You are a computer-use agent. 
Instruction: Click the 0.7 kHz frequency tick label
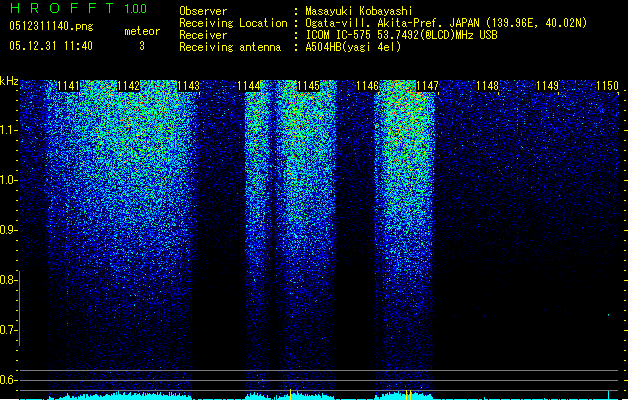pyautogui.click(x=8, y=330)
